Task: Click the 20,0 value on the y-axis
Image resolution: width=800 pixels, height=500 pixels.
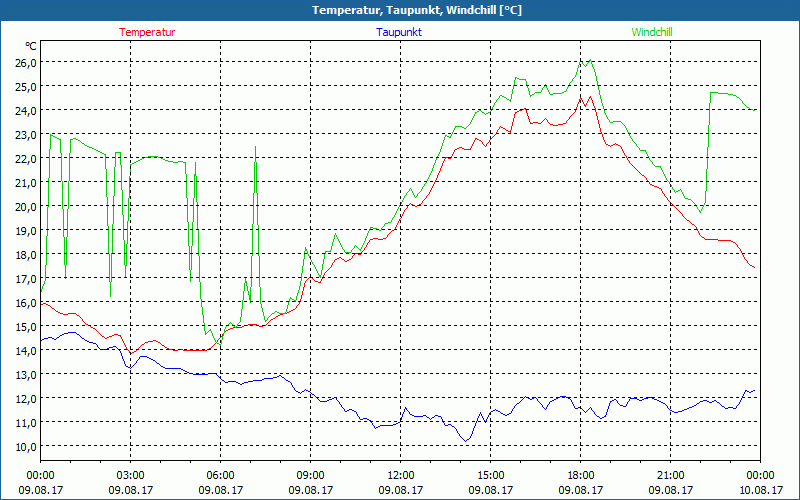Action: coord(26,206)
